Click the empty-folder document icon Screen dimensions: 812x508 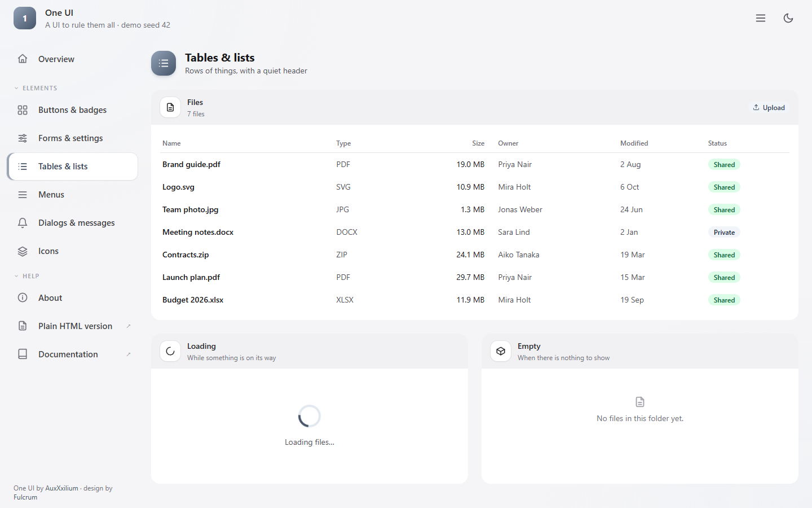tap(640, 402)
